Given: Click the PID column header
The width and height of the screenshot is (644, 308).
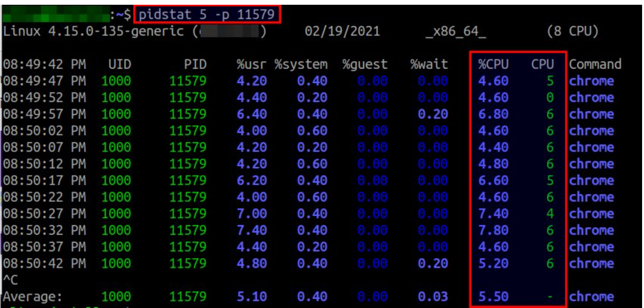Looking at the screenshot, I should coord(195,64).
